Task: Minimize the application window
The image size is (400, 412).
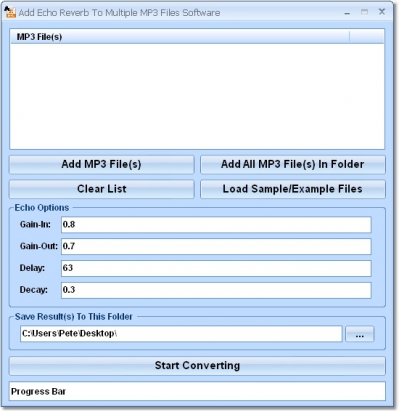Action: coord(347,13)
